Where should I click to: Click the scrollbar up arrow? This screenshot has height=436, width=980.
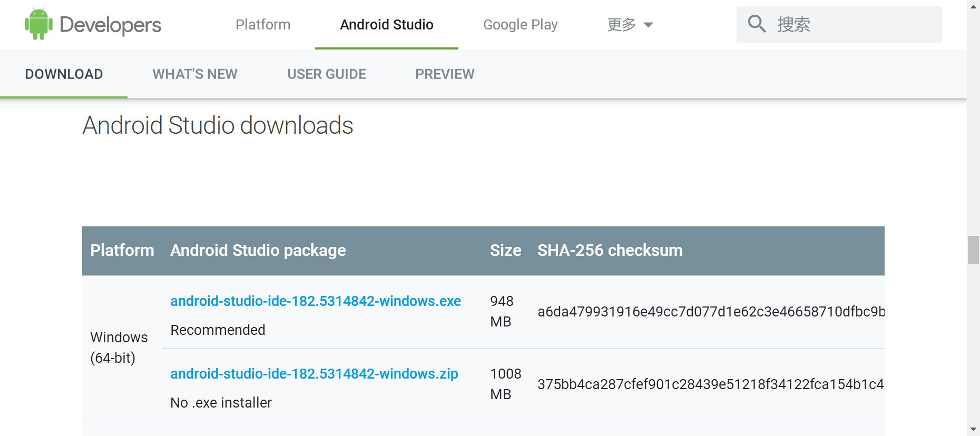point(973,6)
